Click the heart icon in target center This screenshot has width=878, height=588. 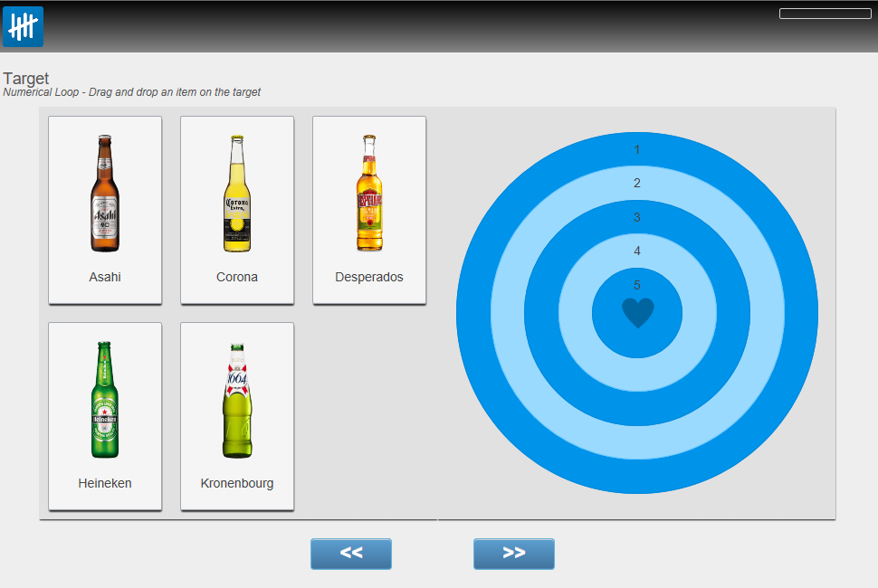tap(638, 312)
